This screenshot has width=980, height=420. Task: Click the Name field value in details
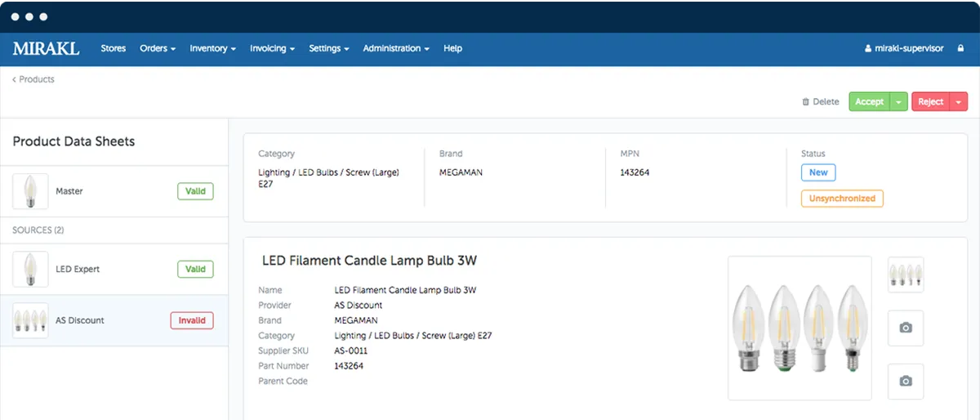coord(406,290)
